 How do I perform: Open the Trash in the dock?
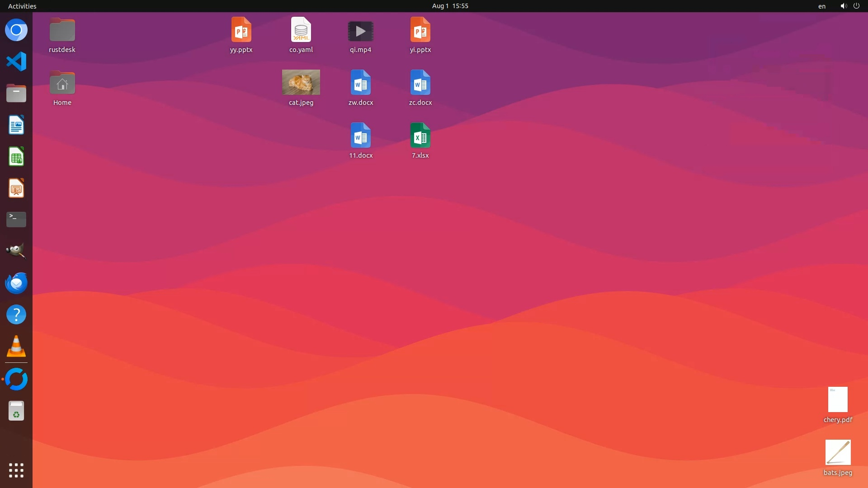pyautogui.click(x=16, y=411)
